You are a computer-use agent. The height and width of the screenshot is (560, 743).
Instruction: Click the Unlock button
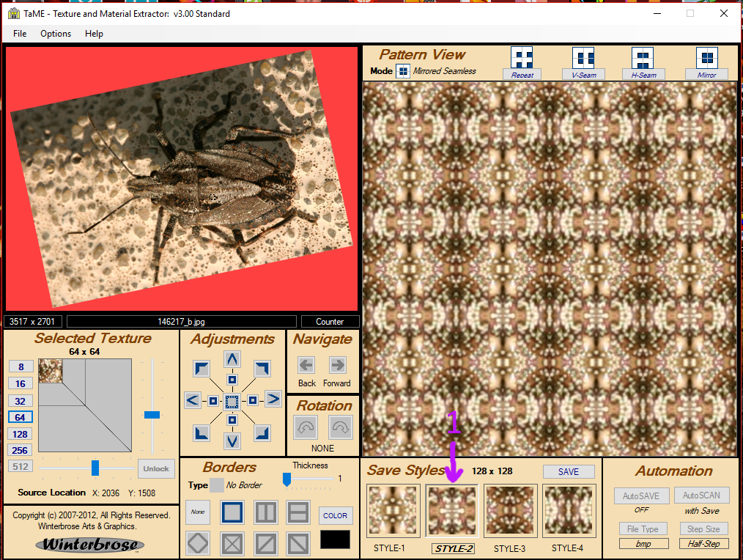[156, 468]
